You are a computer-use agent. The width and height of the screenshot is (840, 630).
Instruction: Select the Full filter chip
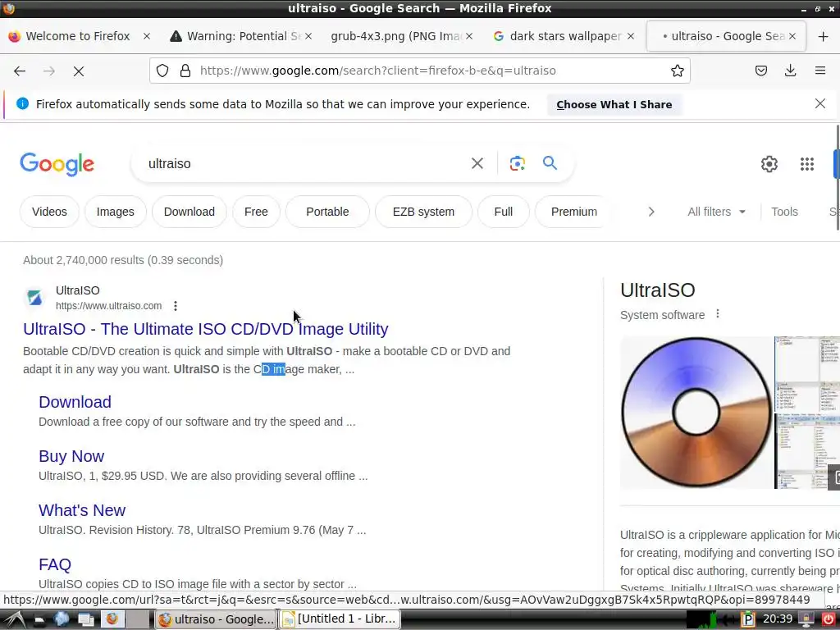(503, 212)
